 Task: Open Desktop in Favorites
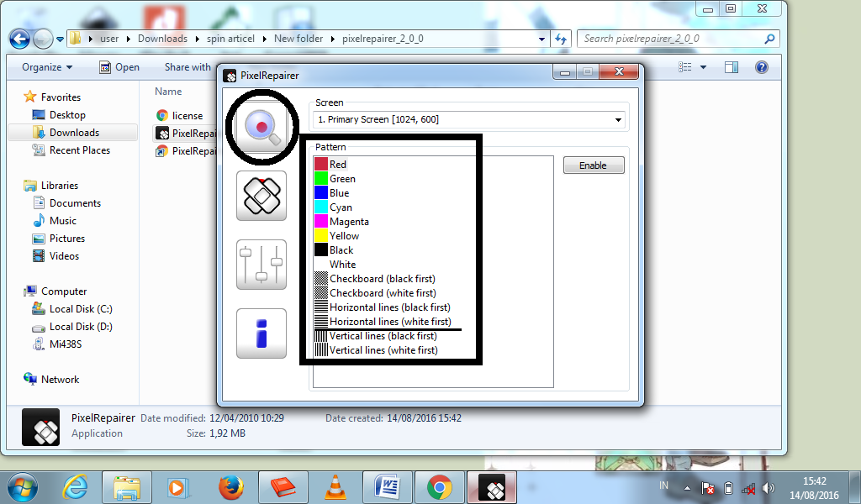point(60,114)
